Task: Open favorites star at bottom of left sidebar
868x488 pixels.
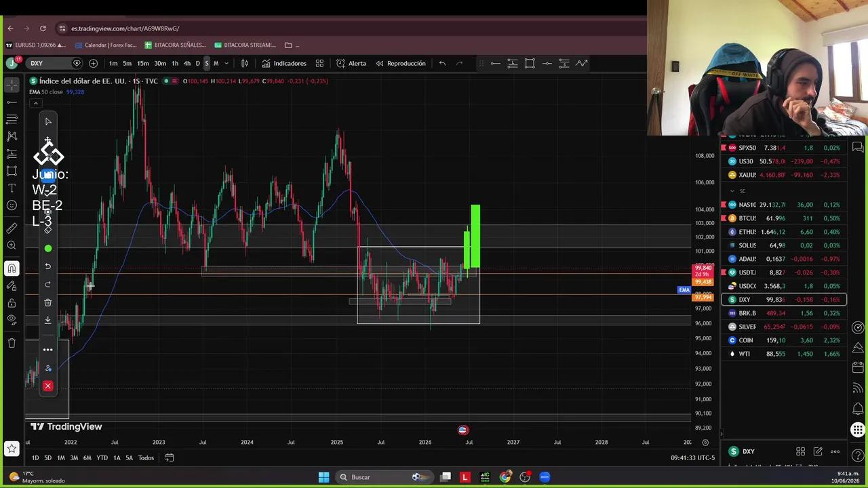Action: point(12,448)
